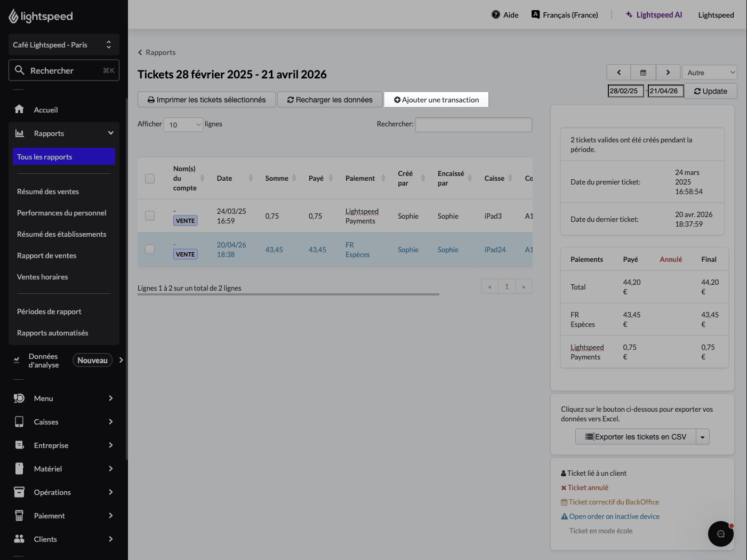
Task: Click the start date field 28/02/25
Action: tap(626, 91)
